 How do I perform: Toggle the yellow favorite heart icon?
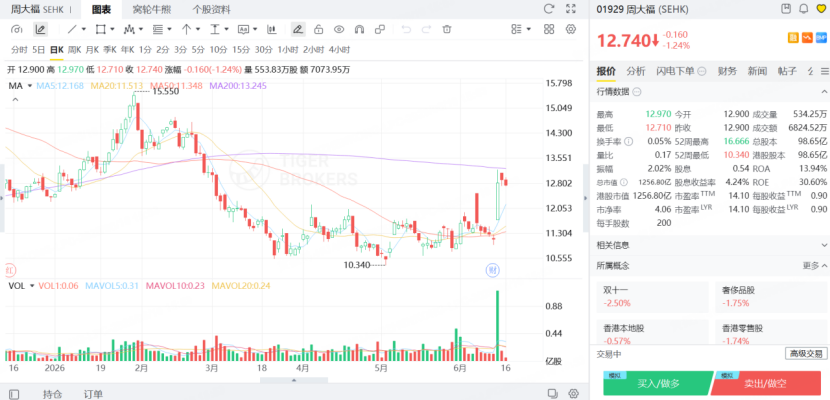pyautogui.click(x=820, y=8)
